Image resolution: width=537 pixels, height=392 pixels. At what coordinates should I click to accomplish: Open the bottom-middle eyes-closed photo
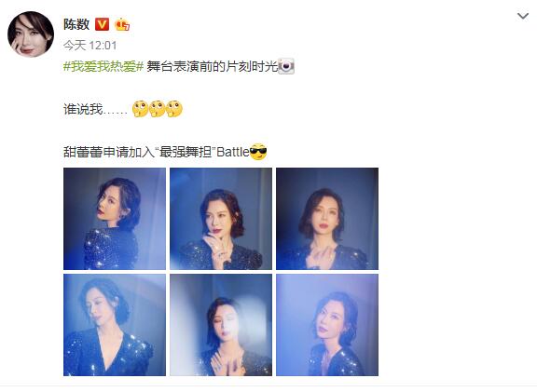click(221, 325)
